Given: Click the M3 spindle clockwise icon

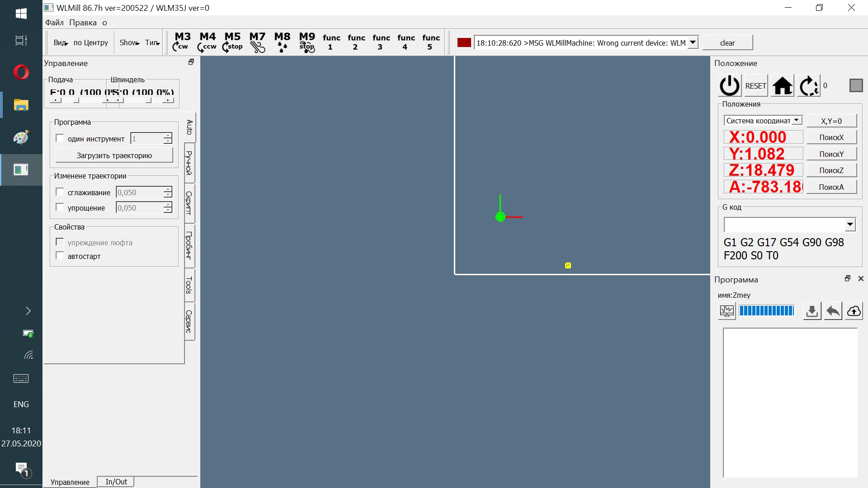Looking at the screenshot, I should pos(182,42).
